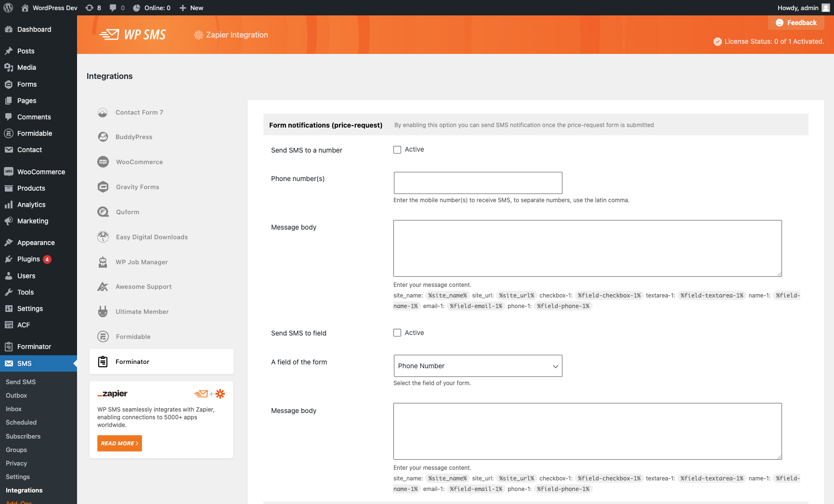Click the second Message body textarea

click(x=587, y=431)
